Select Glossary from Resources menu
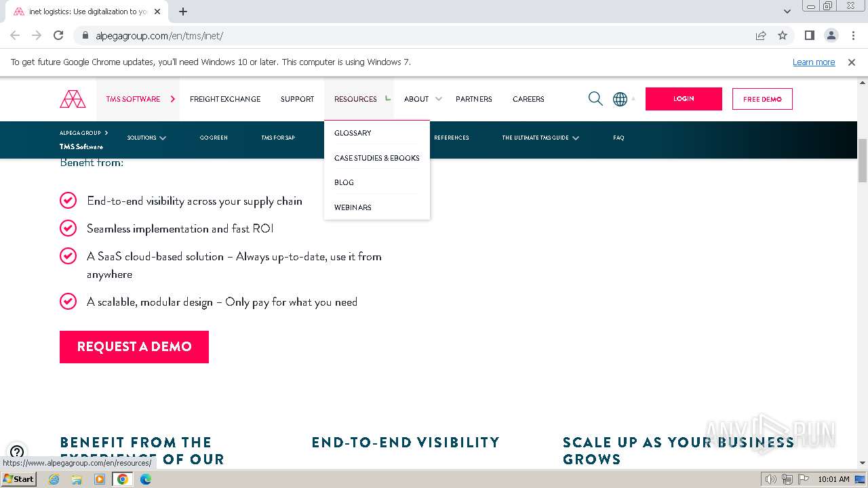The height and width of the screenshot is (488, 868). pyautogui.click(x=353, y=133)
